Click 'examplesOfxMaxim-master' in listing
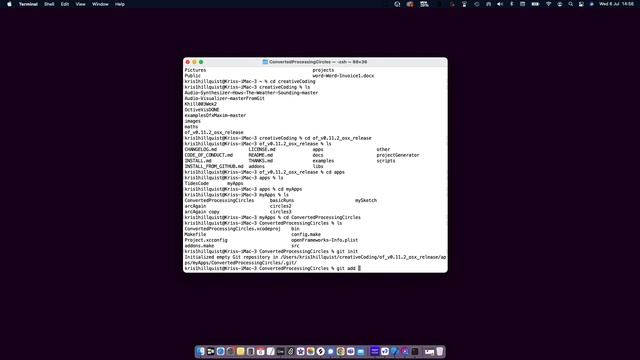Screen dimensions: 640x360 point(215,116)
